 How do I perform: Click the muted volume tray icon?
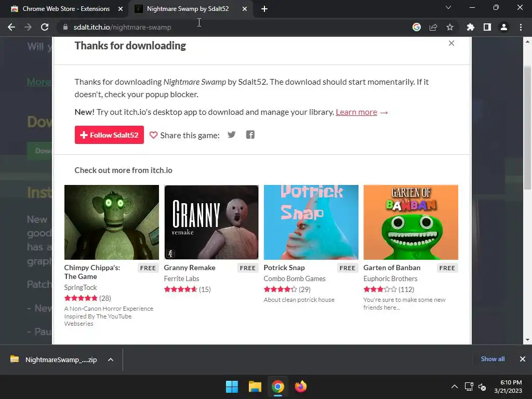[x=482, y=387]
